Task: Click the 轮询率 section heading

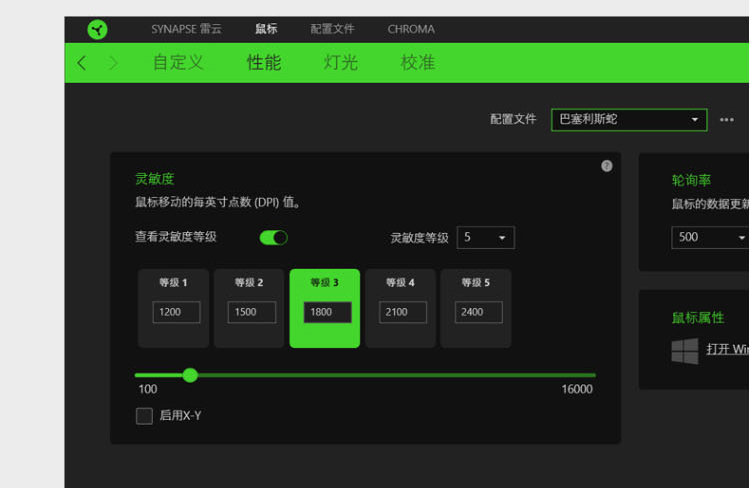Action: [x=691, y=180]
